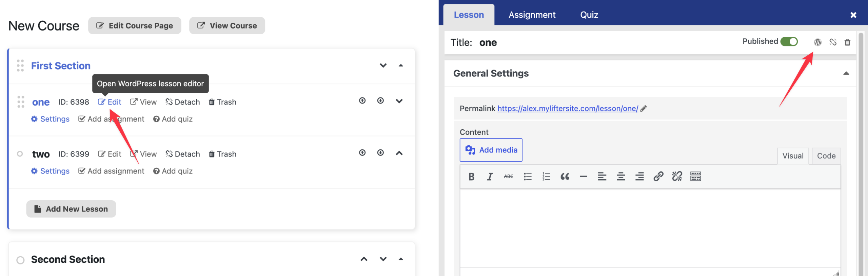Click Edit link for lesson two

pyautogui.click(x=110, y=154)
